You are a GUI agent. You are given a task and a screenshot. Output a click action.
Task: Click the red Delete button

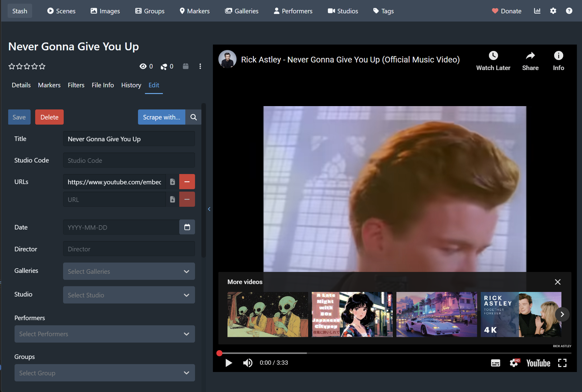(49, 117)
